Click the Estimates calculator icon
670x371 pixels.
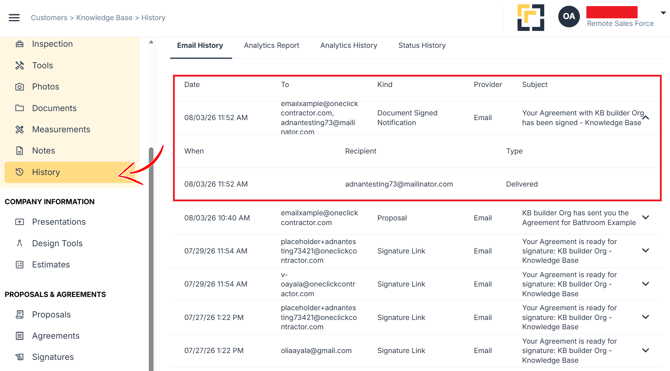(x=20, y=265)
